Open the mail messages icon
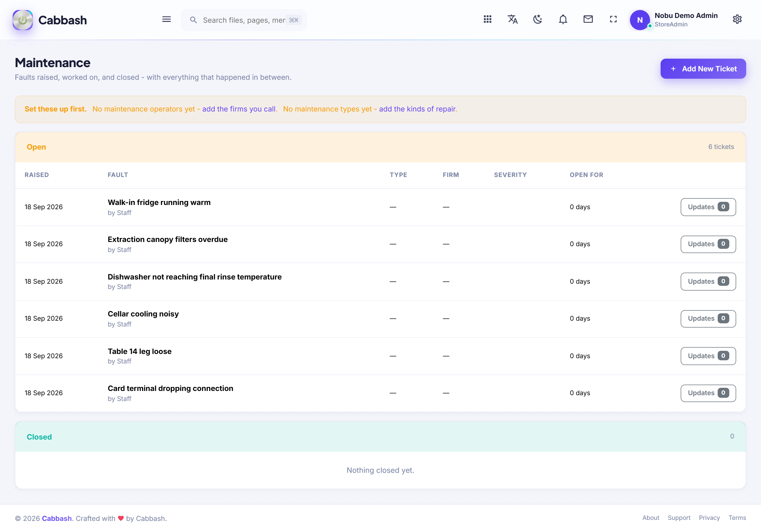761x532 pixels. (588, 19)
